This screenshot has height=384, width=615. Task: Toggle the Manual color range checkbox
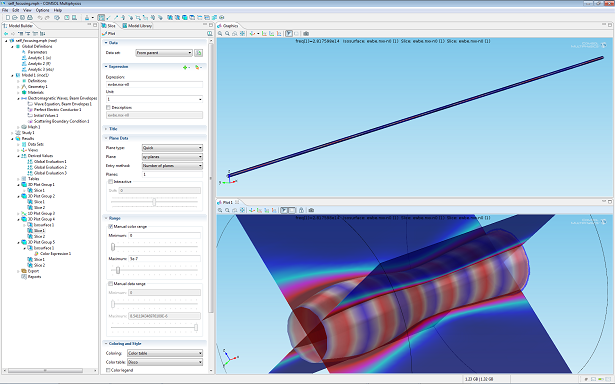click(111, 227)
